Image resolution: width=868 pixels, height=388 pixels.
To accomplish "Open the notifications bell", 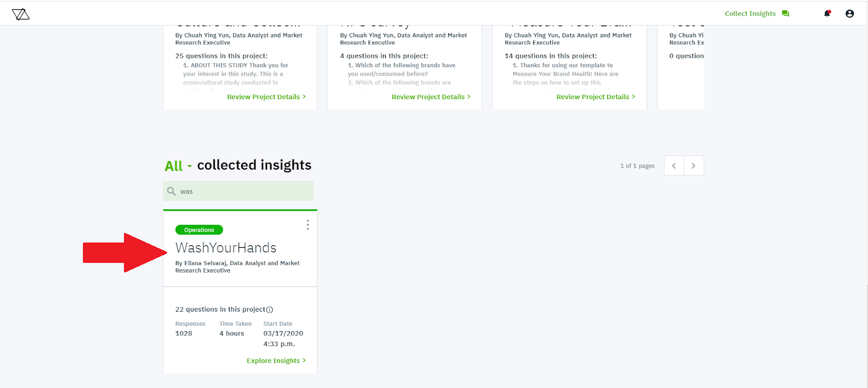I will 827,14.
